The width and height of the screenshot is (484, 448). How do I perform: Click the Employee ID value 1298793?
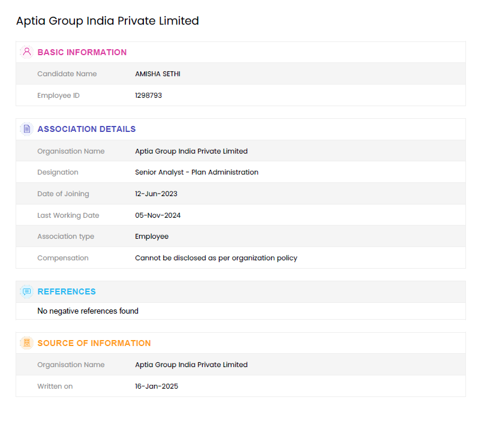coord(149,95)
